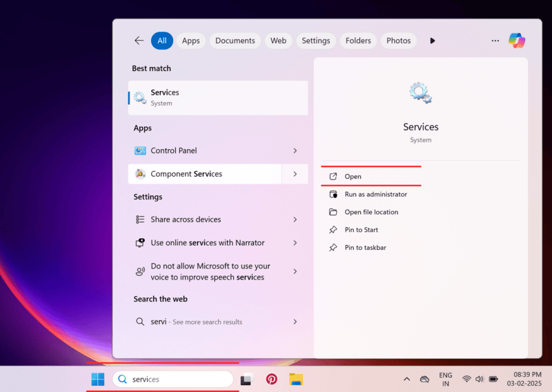Switch to the Settings filter tab

[x=315, y=41]
